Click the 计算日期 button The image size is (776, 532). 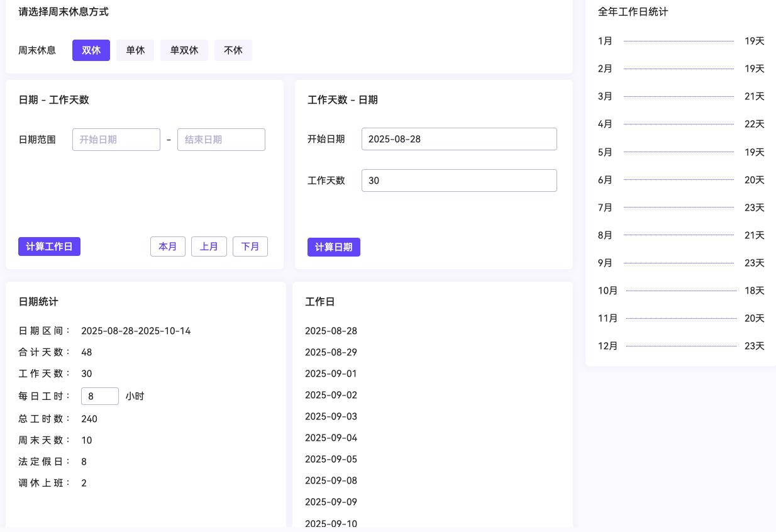point(334,247)
